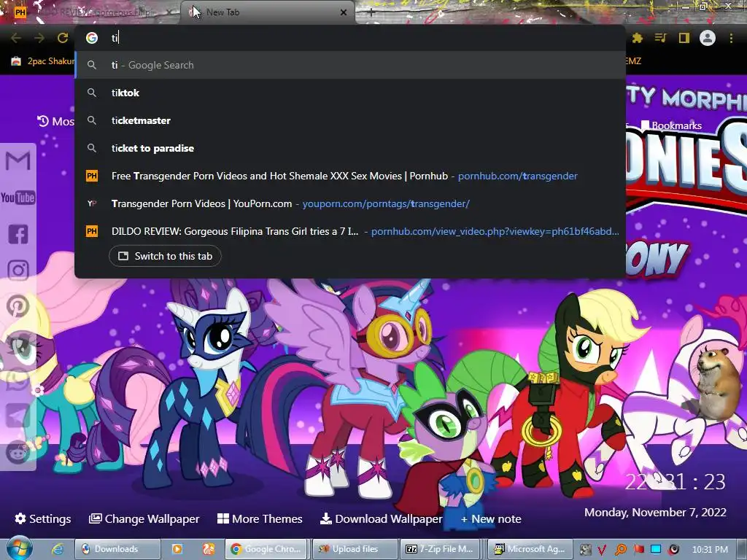The height and width of the screenshot is (560, 747).
Task: Click the round speaker tray icon
Action: (x=673, y=550)
